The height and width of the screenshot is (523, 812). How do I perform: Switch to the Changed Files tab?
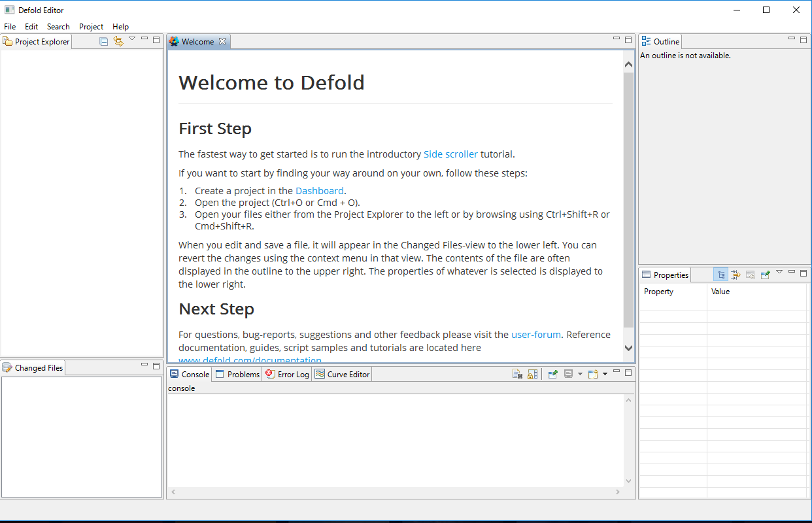(33, 367)
